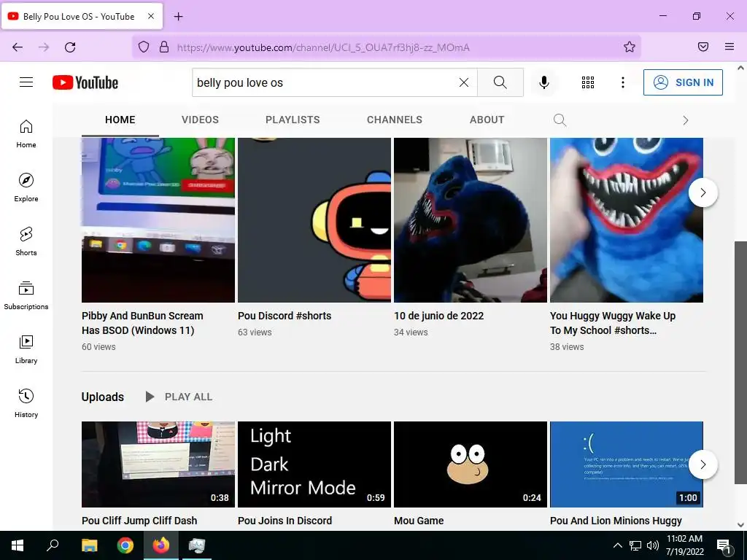Click the Mou Game title
This screenshot has width=747, height=560.
419,521
